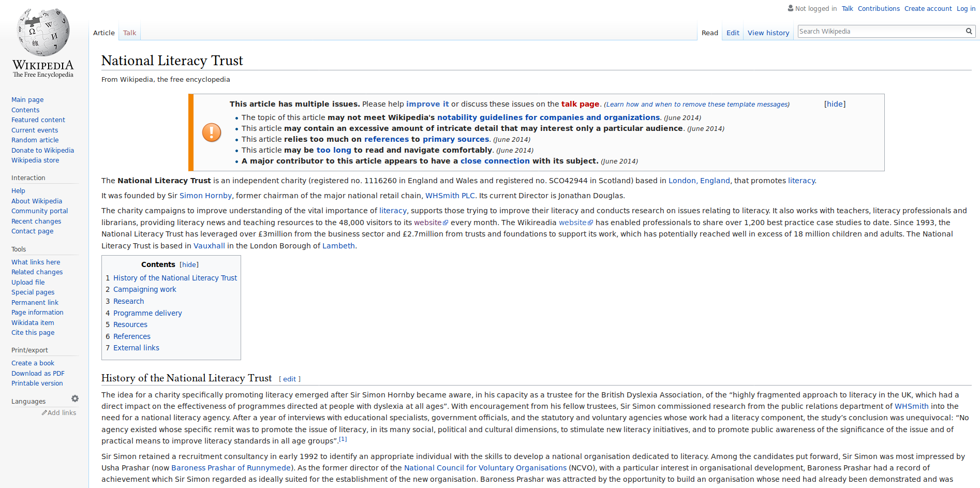Click the Create account link
The image size is (980, 488).
click(928, 9)
